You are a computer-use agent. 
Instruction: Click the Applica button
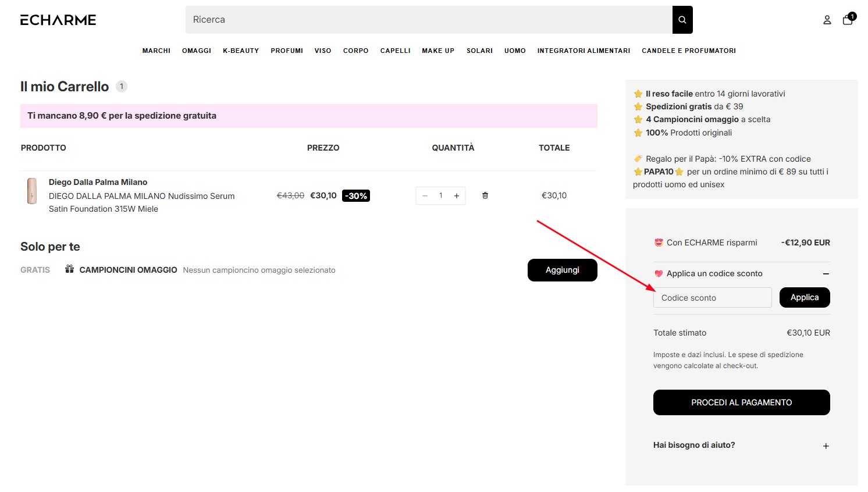pos(805,297)
